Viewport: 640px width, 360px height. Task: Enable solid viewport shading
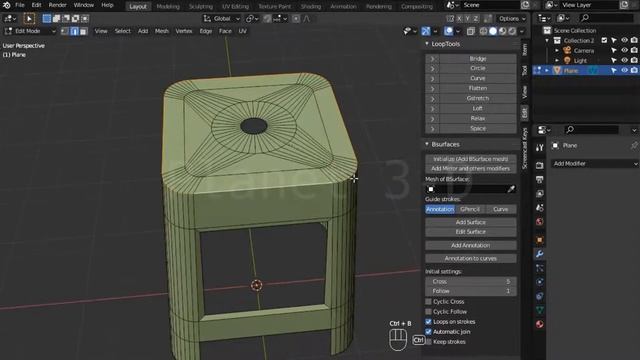[493, 31]
